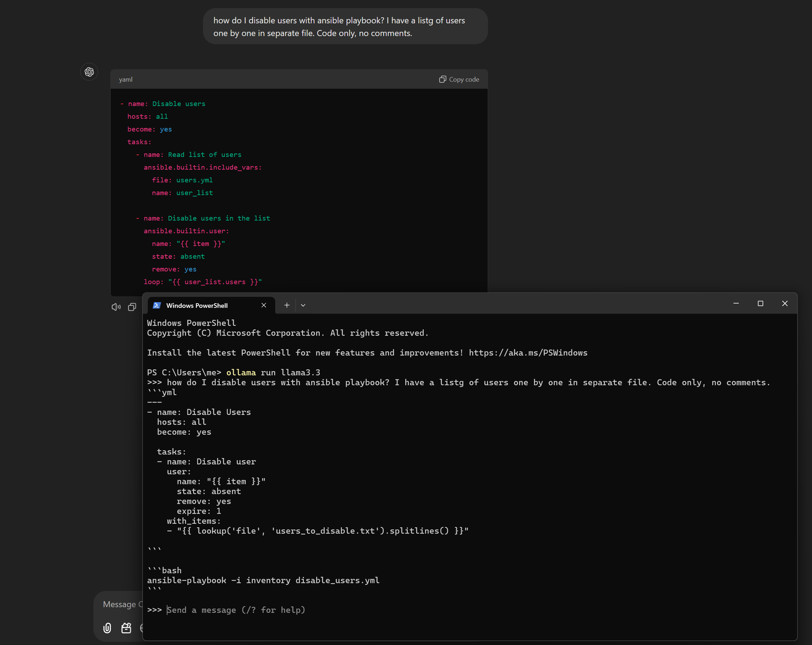Image resolution: width=812 pixels, height=645 pixels.
Task: Click the 'file: users.yml' line
Action: [x=182, y=180]
